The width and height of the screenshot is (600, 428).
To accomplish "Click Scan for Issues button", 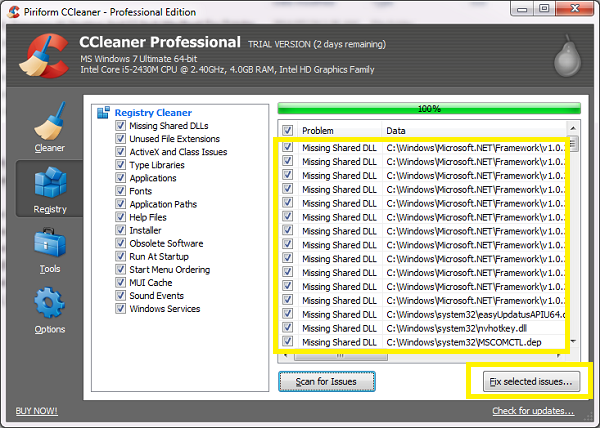I will click(327, 381).
